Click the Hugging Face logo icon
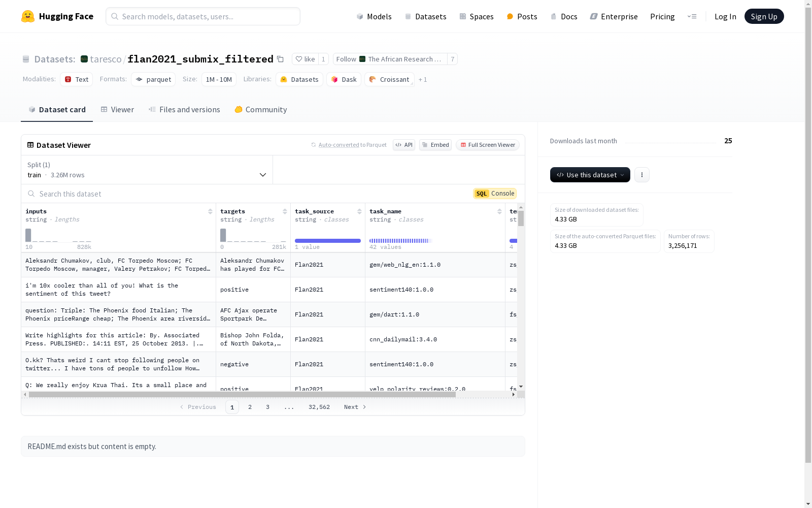 (x=28, y=16)
